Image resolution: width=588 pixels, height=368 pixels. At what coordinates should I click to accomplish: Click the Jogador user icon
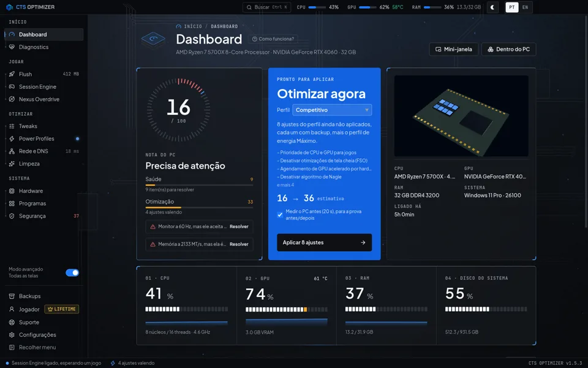12,309
